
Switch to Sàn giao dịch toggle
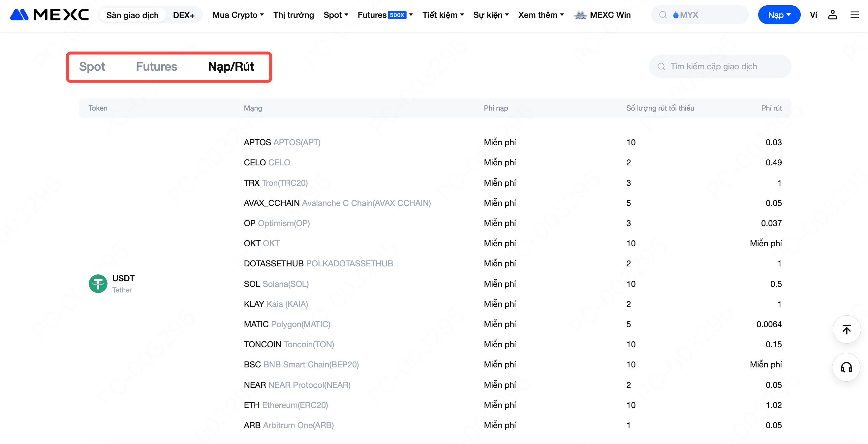pos(133,15)
